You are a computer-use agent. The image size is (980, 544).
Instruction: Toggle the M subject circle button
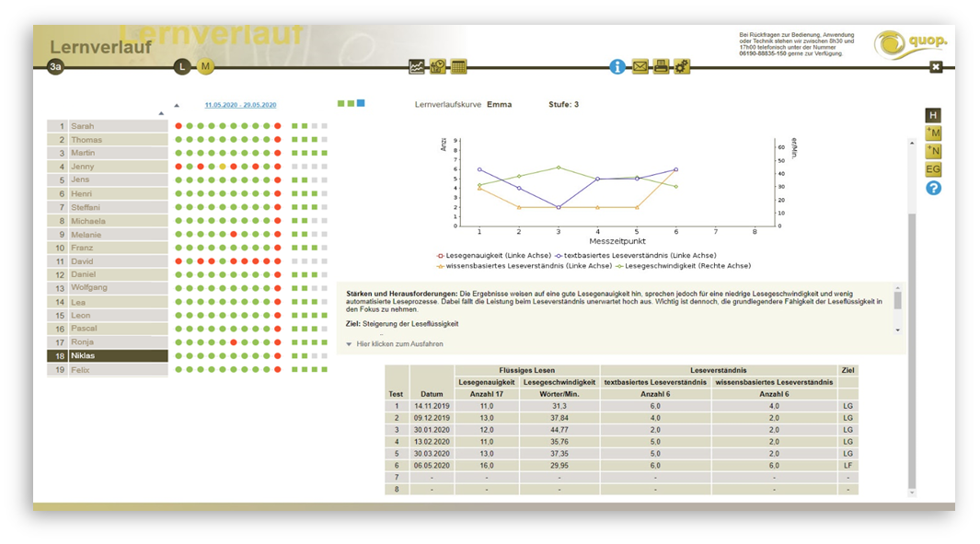tap(205, 66)
